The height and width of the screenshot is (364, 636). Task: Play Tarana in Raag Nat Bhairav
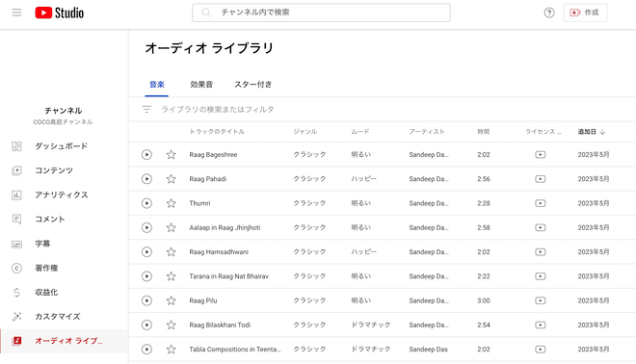click(x=146, y=276)
